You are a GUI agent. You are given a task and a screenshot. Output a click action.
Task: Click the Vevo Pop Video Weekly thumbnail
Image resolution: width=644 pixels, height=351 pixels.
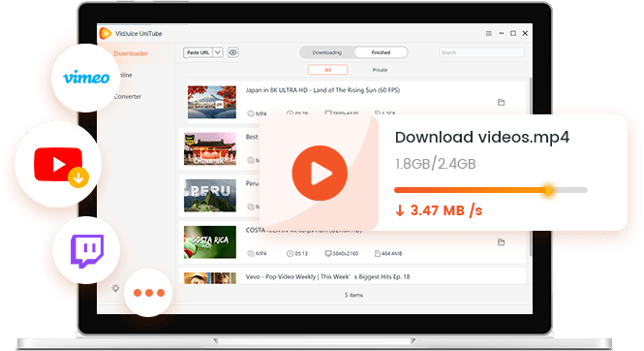tap(210, 278)
